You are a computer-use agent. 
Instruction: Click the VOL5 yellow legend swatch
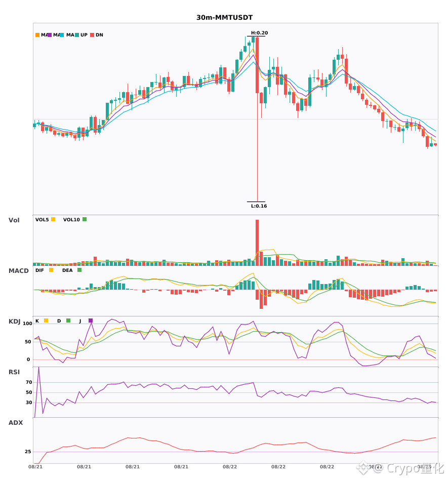coord(53,219)
